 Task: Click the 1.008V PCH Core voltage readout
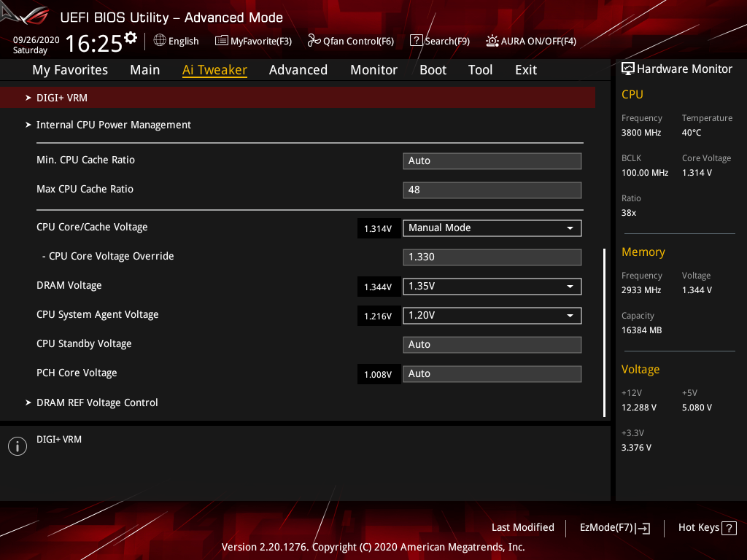coord(379,374)
